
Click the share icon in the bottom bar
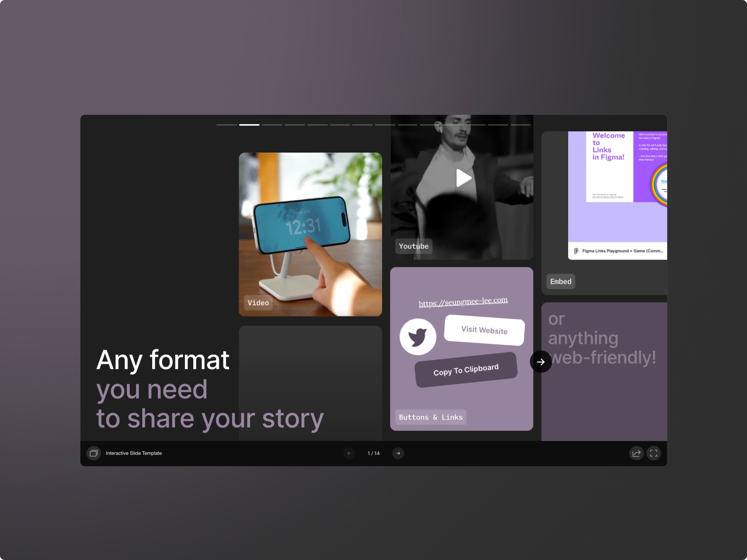pyautogui.click(x=636, y=453)
